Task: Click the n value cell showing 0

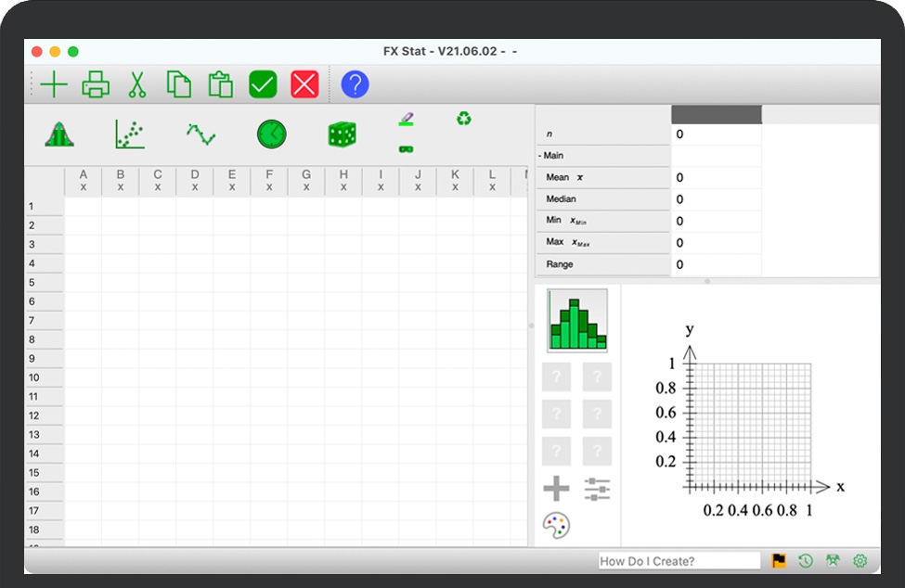Action: (x=717, y=134)
